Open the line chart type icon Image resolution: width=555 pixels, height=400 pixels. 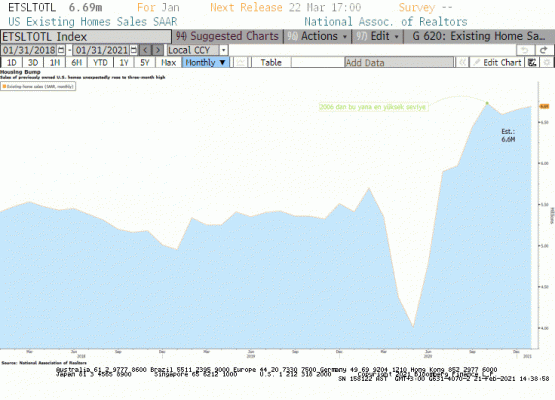(241, 63)
